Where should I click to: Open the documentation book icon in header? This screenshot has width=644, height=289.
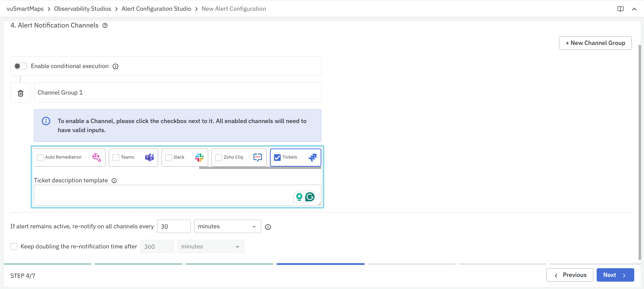point(620,9)
